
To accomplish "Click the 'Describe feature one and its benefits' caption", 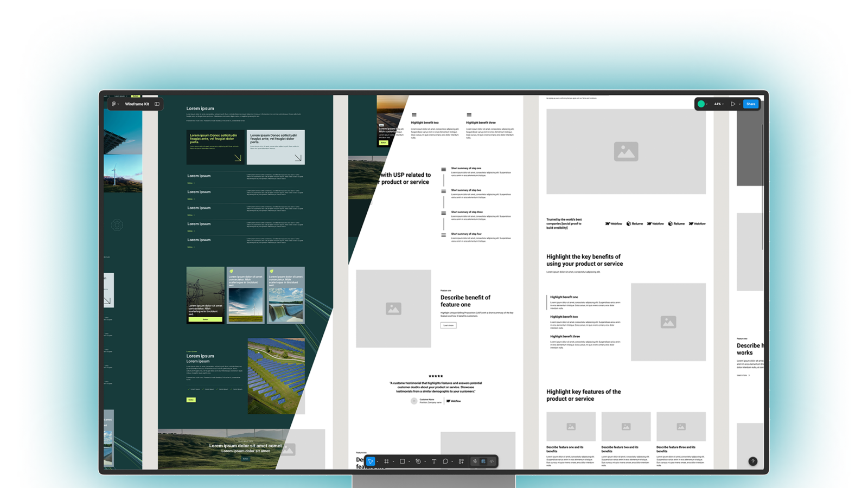I will coord(565,449).
